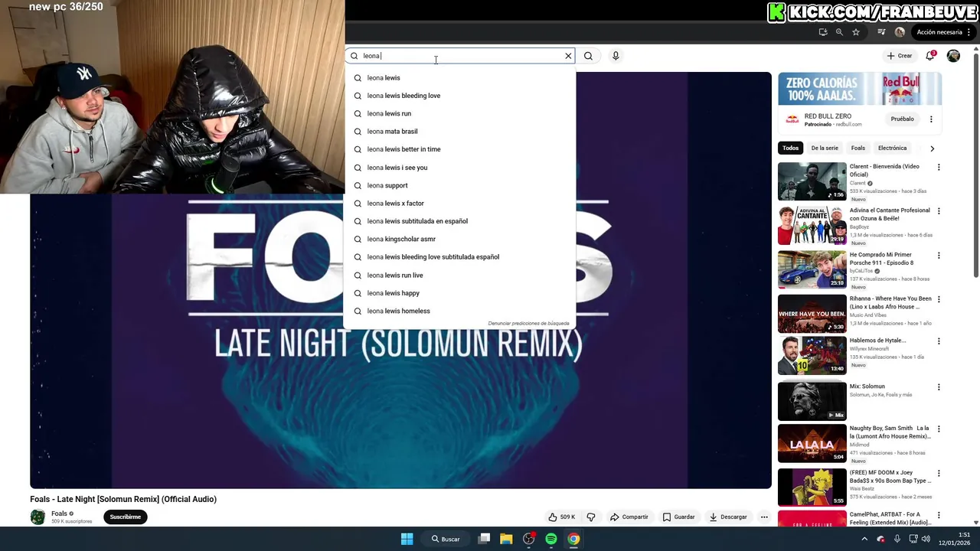Open options for Rihanna Where Have You Been video

coord(939,299)
